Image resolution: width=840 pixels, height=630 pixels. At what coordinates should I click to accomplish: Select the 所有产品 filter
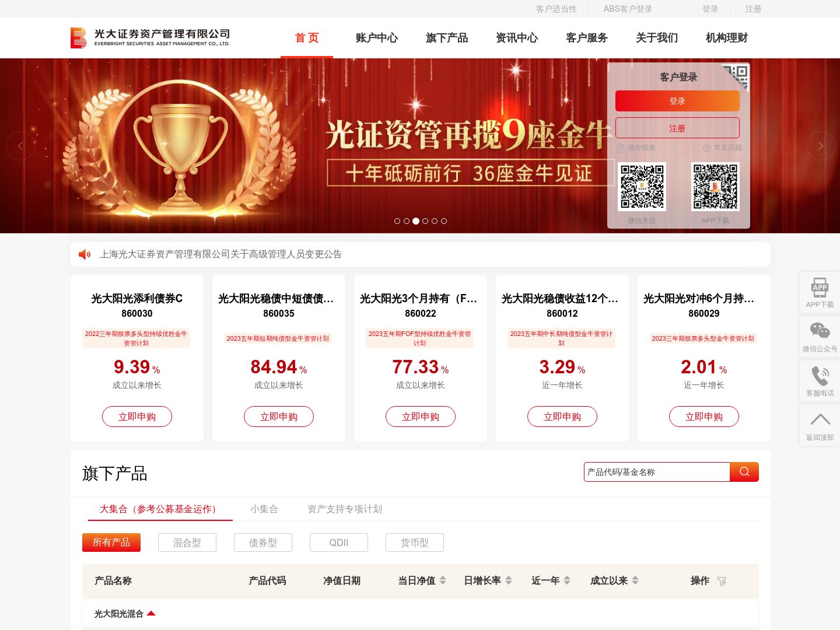(x=111, y=542)
